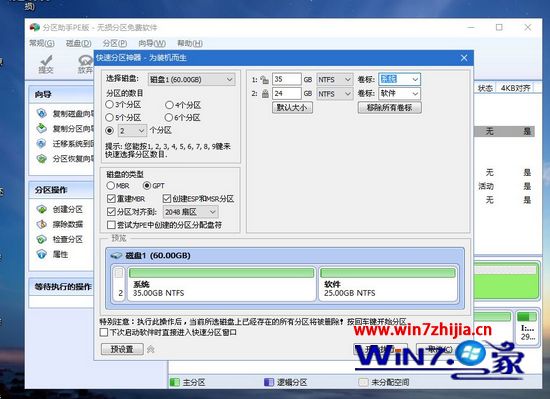Screen dimensions: 550x399
Task: Close the 快速分区神器 dialog
Action: pos(464,58)
